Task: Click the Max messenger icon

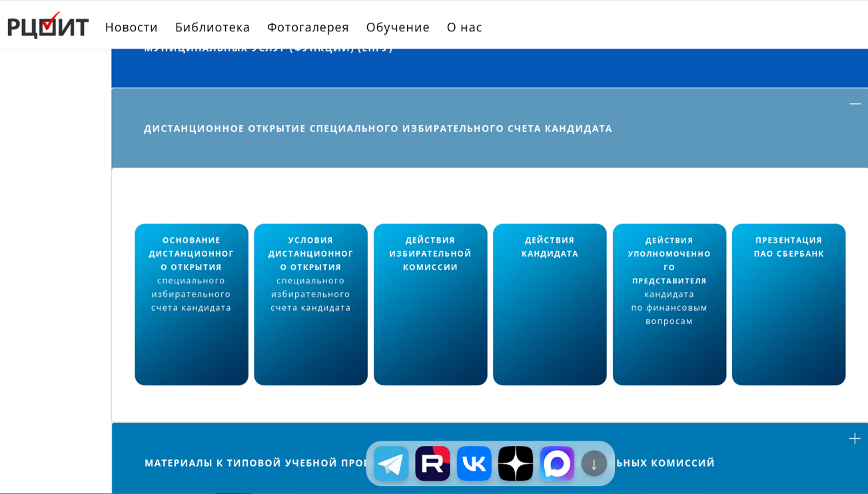Action: tap(557, 463)
